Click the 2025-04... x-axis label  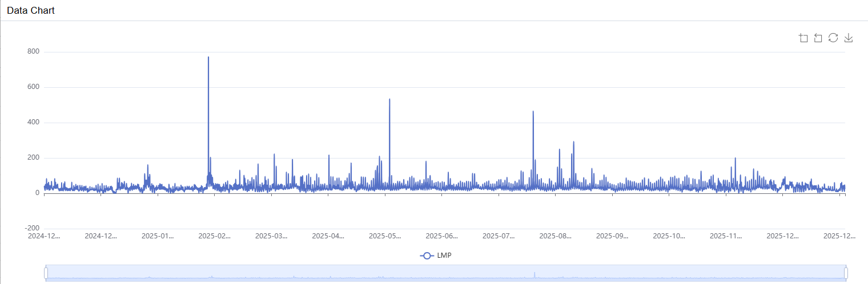tap(328, 236)
